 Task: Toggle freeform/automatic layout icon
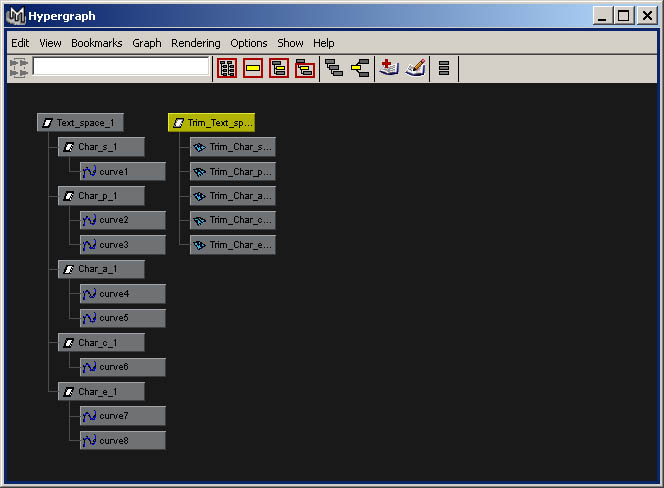(x=444, y=68)
